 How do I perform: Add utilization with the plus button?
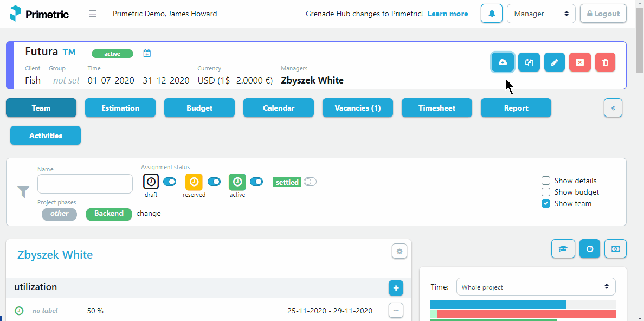[396, 288]
